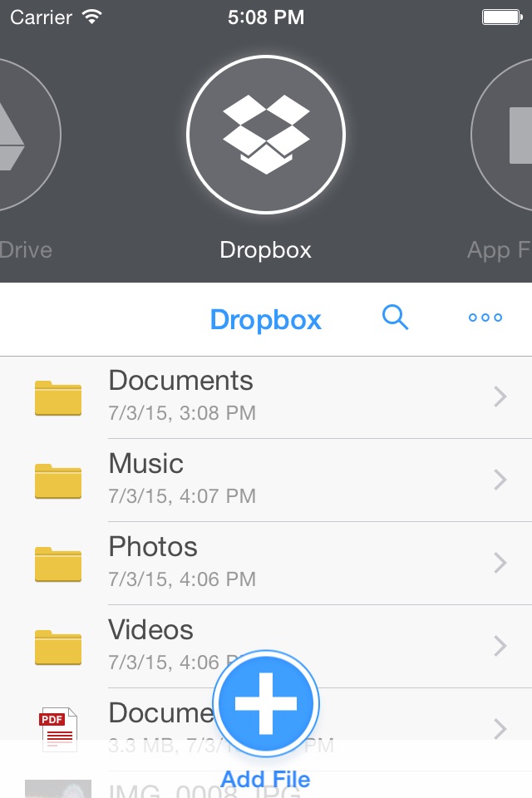Select the Videos folder name
This screenshot has width=532, height=798.
(150, 629)
